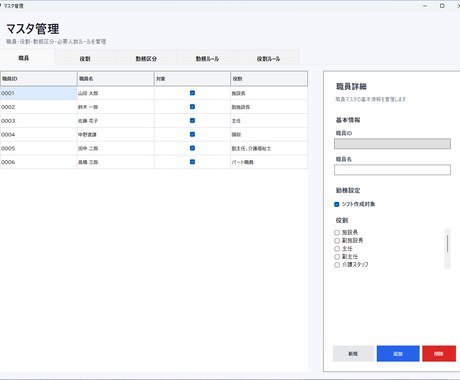Minimize the マスタ管理 window
460x380 pixels.
pyautogui.click(x=425, y=6)
